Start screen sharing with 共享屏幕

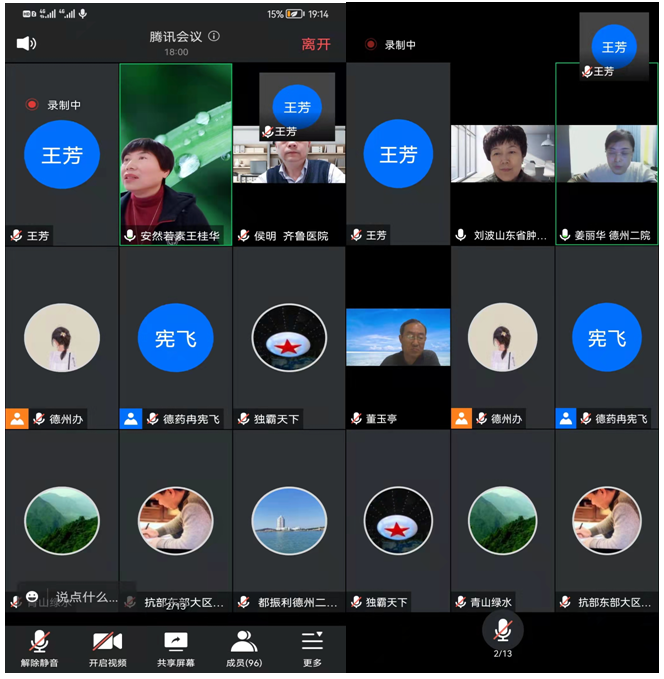[176, 648]
